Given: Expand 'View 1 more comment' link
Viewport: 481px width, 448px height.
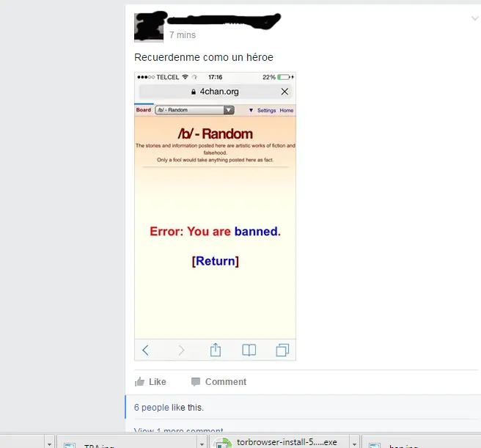Looking at the screenshot, I should [x=178, y=430].
